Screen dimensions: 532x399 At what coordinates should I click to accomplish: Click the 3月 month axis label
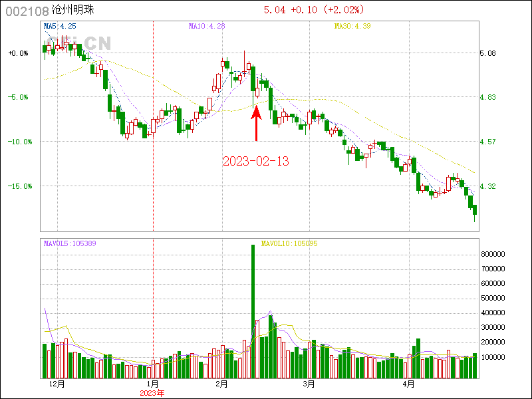308,384
